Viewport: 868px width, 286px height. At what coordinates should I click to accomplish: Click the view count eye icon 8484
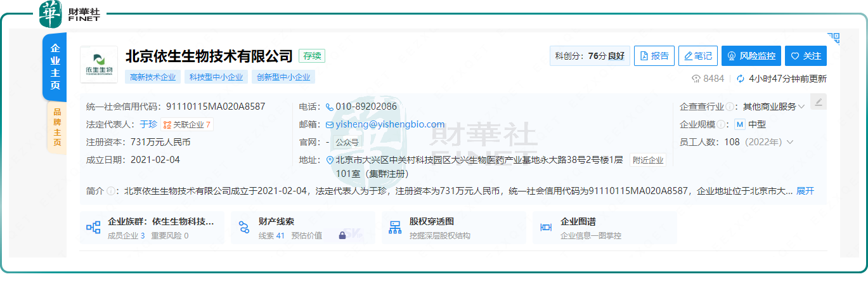[696, 79]
